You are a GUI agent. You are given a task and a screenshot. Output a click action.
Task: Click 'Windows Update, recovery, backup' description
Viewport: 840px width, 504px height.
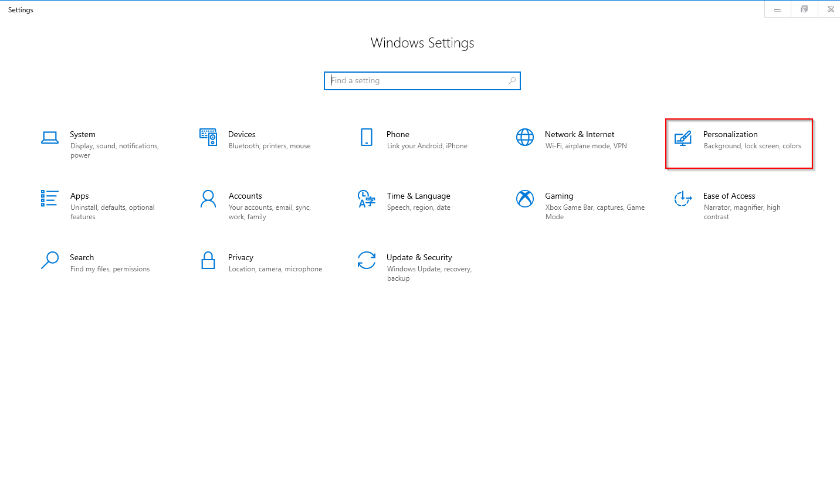coord(429,274)
